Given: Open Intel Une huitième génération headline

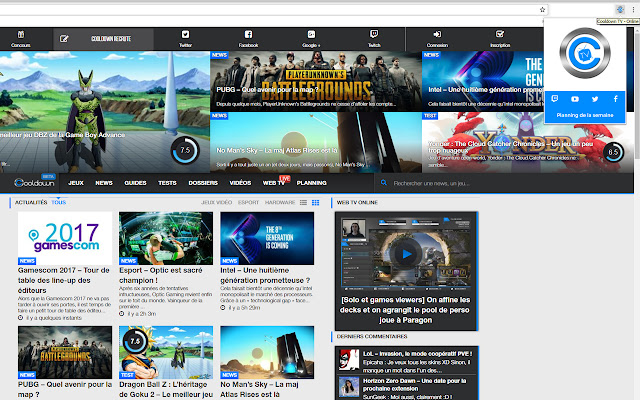Looking at the screenshot, I should (x=265, y=276).
